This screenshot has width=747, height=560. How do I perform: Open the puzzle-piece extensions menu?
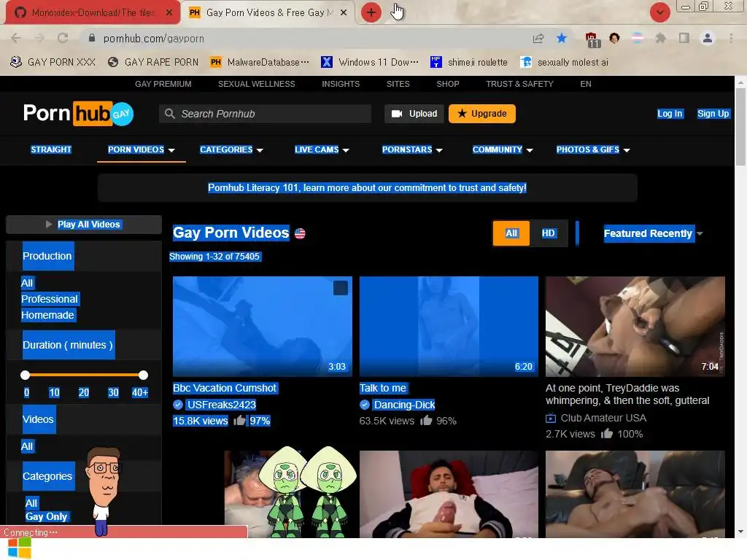(660, 38)
